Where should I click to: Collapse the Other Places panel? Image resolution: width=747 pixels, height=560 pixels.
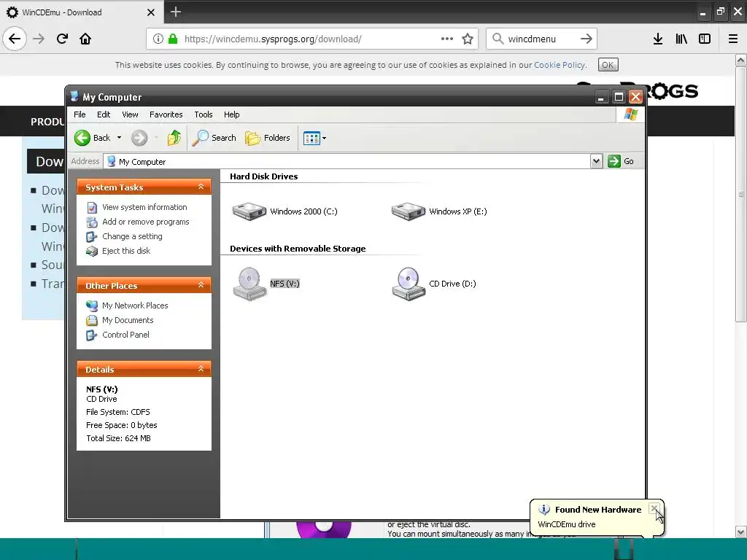coord(201,285)
